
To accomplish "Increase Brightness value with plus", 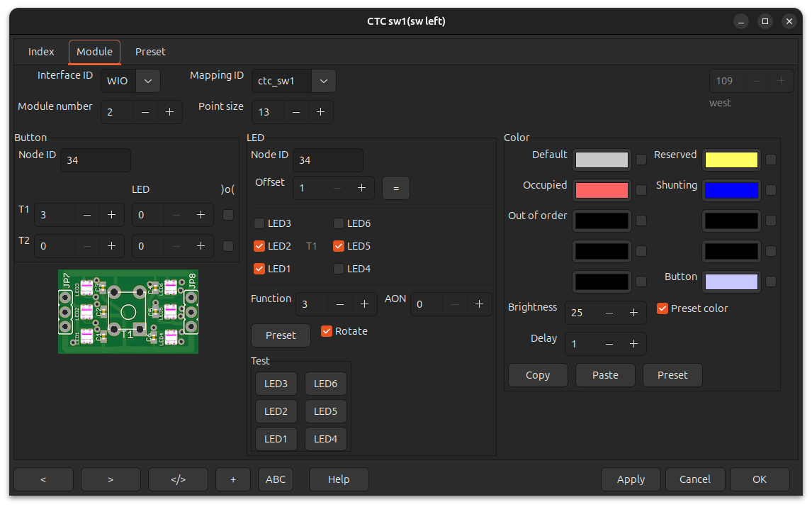I will [x=633, y=313].
